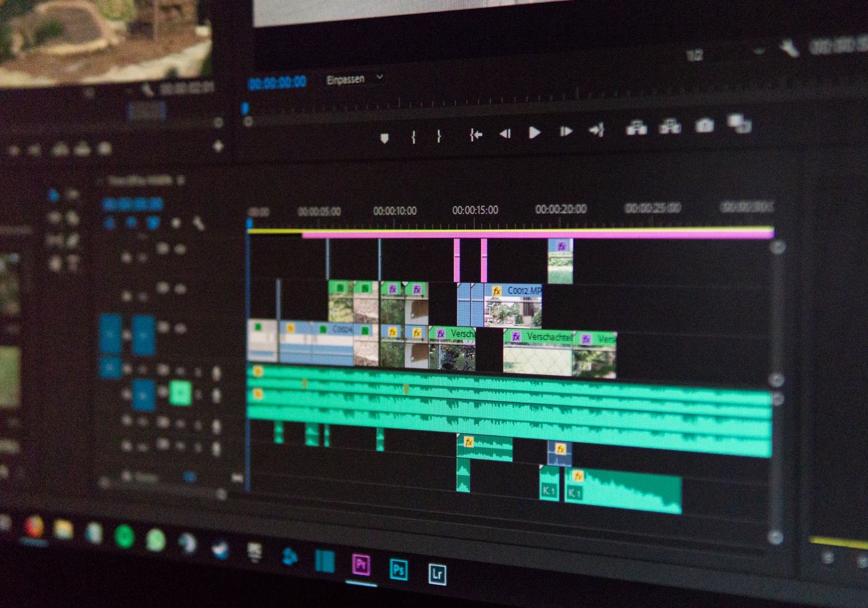Screen dimensions: 868x608
Task: Step back one frame
Action: coord(505,134)
